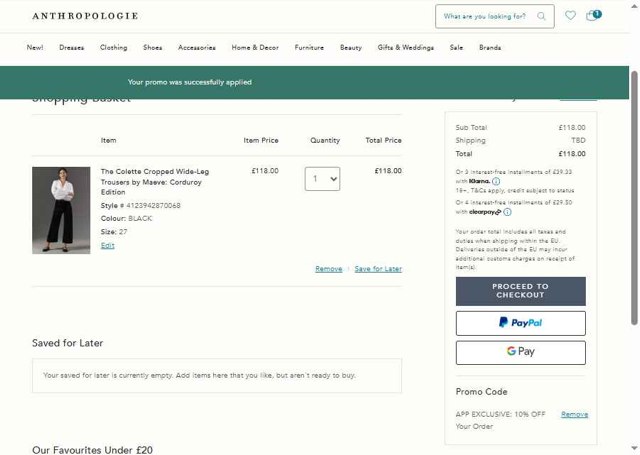This screenshot has width=640, height=455.
Task: Pay with the Google Pay button
Action: (x=520, y=353)
